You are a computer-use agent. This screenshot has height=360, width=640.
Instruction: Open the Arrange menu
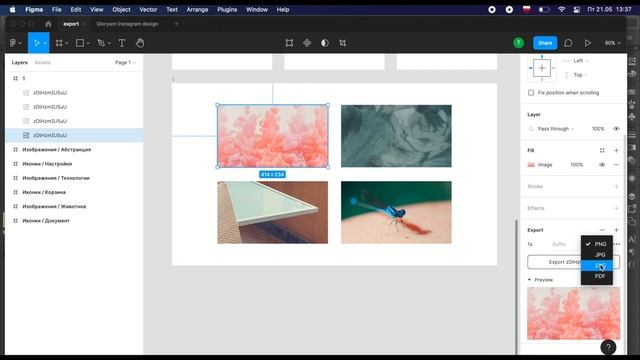click(x=197, y=9)
